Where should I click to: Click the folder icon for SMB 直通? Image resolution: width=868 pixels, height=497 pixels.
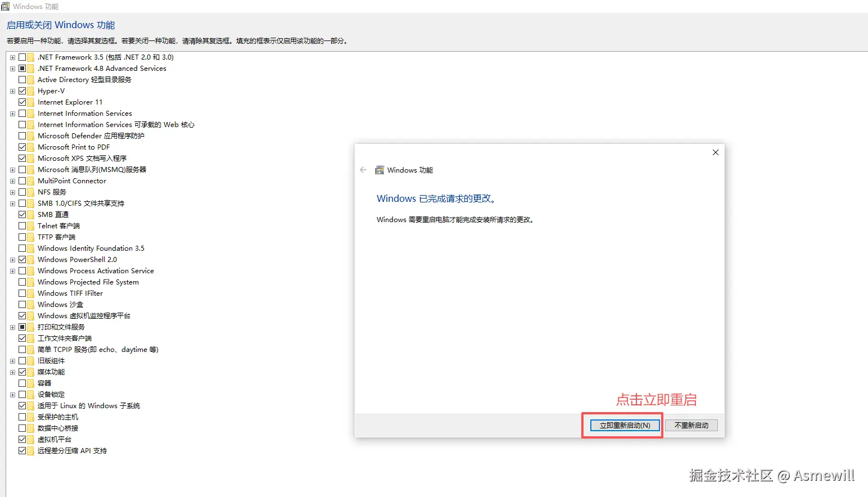[x=30, y=215]
